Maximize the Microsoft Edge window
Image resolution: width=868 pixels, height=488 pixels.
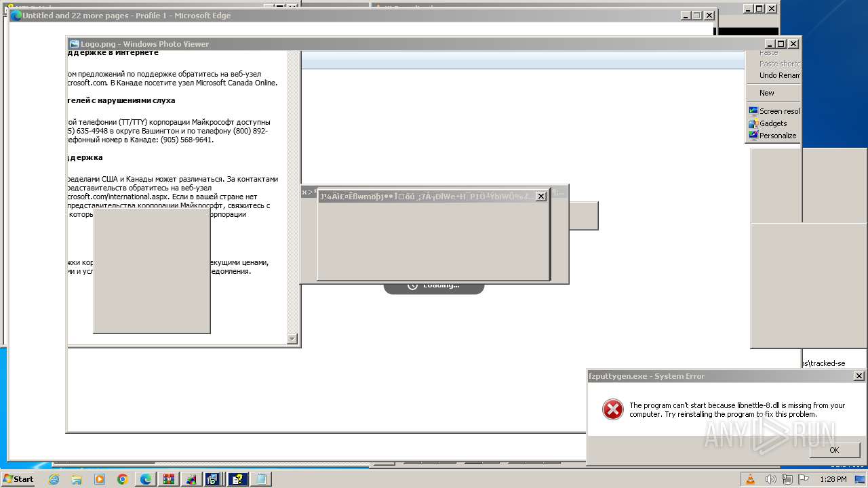696,16
